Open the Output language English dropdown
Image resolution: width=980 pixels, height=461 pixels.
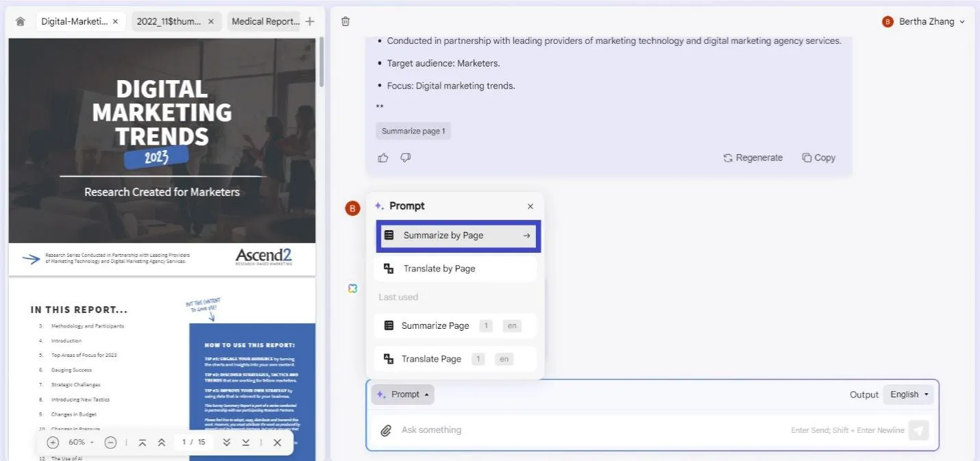(x=909, y=395)
